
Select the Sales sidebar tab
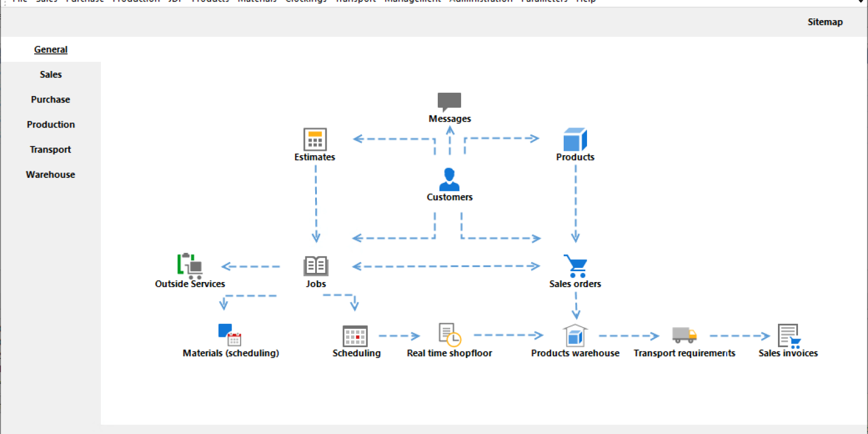point(51,74)
